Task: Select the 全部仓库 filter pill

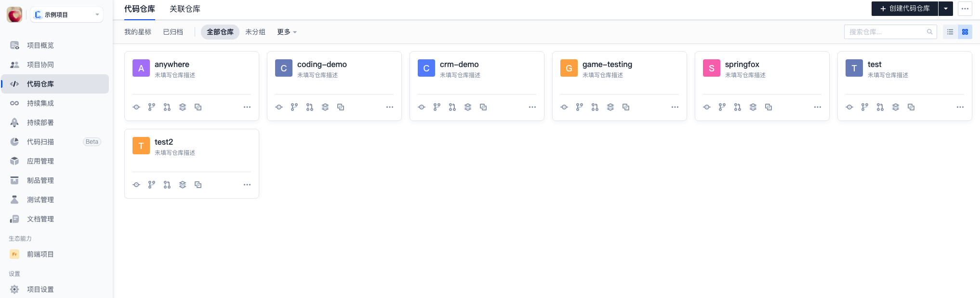Action: (220, 32)
